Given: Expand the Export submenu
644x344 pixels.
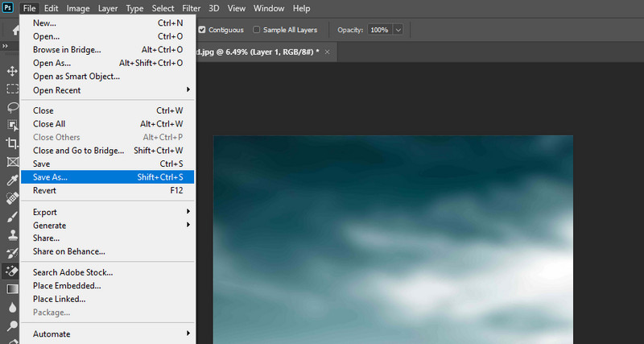Looking at the screenshot, I should click(188, 212).
